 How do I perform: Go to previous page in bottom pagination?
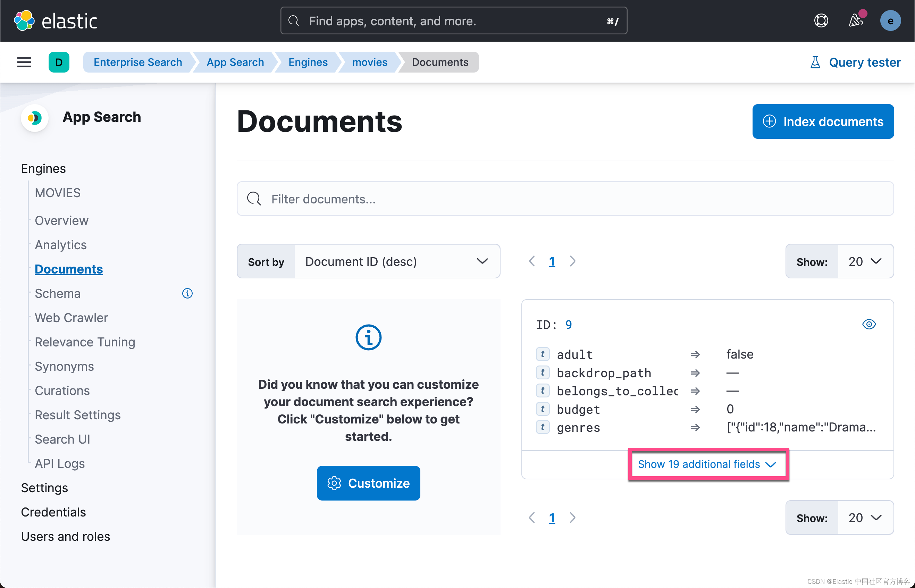[532, 518]
